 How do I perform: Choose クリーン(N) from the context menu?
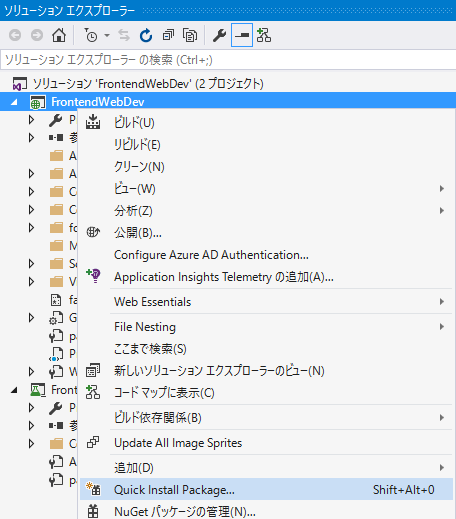coord(266,167)
